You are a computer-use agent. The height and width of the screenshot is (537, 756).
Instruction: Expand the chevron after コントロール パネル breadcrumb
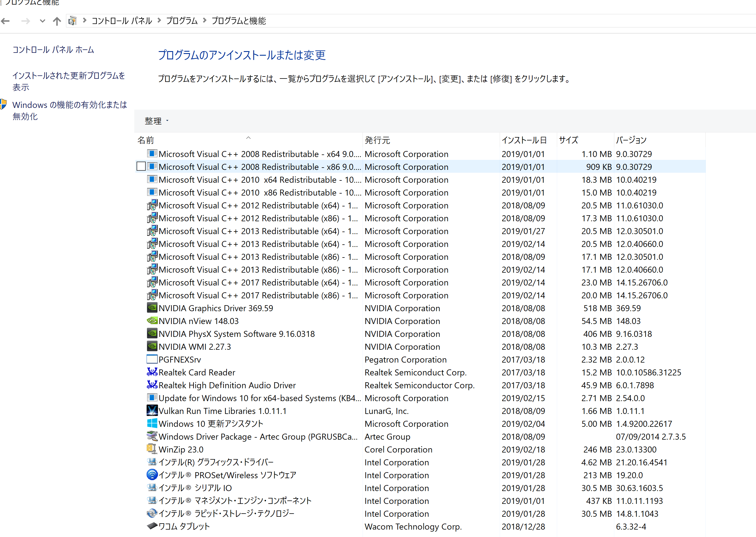[x=159, y=21]
